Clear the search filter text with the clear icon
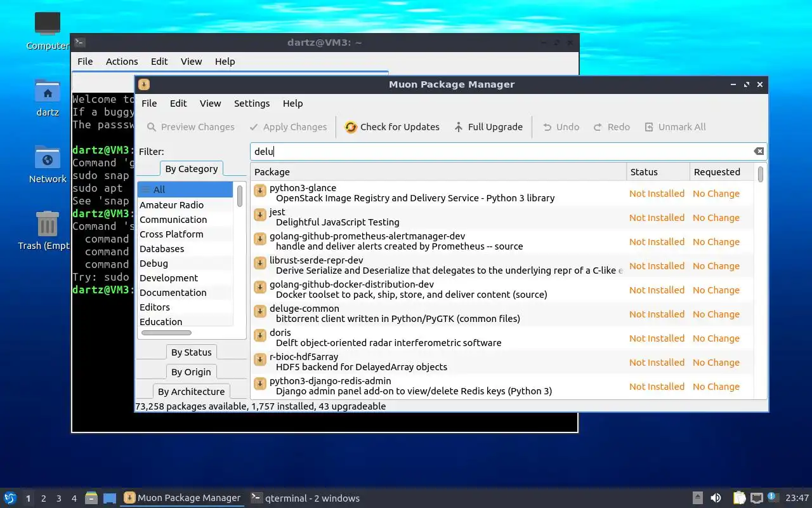The image size is (812, 508). [x=759, y=151]
